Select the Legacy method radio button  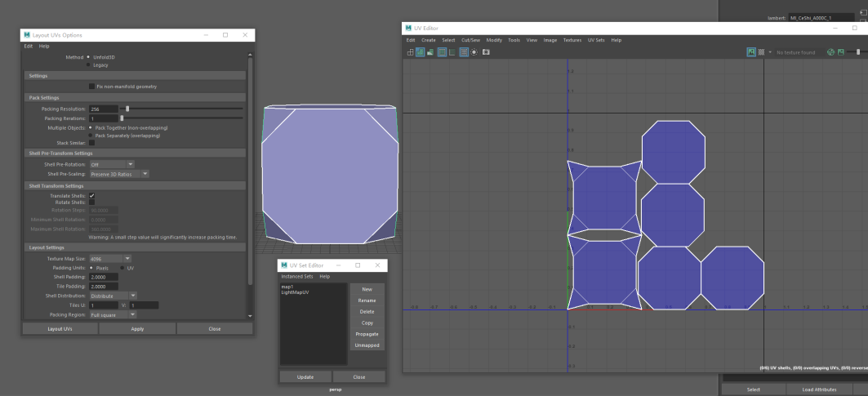pos(88,65)
